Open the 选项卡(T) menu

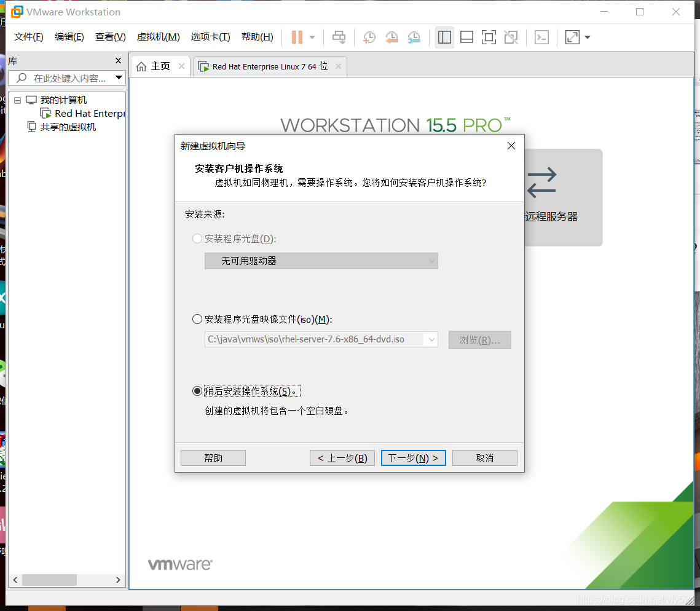click(210, 37)
